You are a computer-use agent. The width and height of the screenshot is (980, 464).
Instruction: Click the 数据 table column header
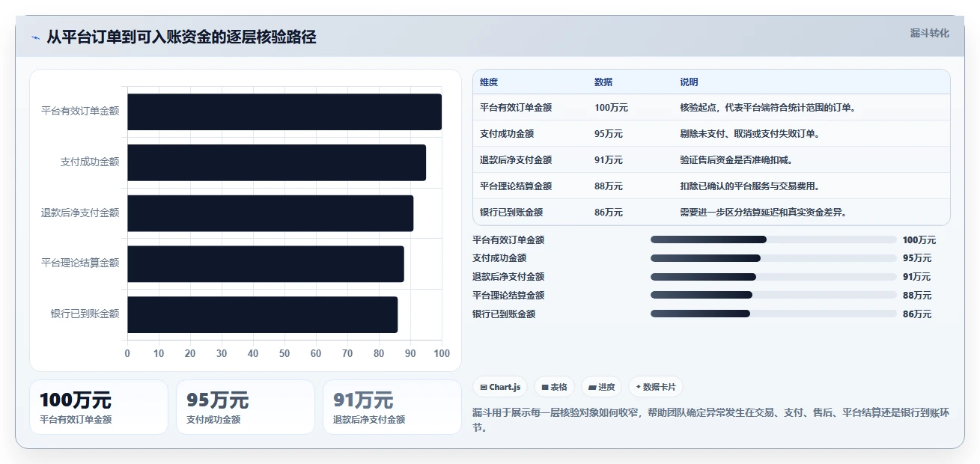[603, 82]
